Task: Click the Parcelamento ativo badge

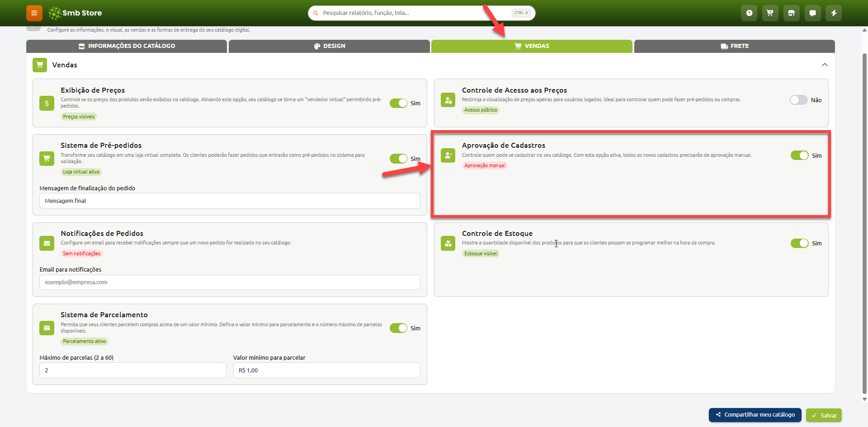Action: pos(85,341)
